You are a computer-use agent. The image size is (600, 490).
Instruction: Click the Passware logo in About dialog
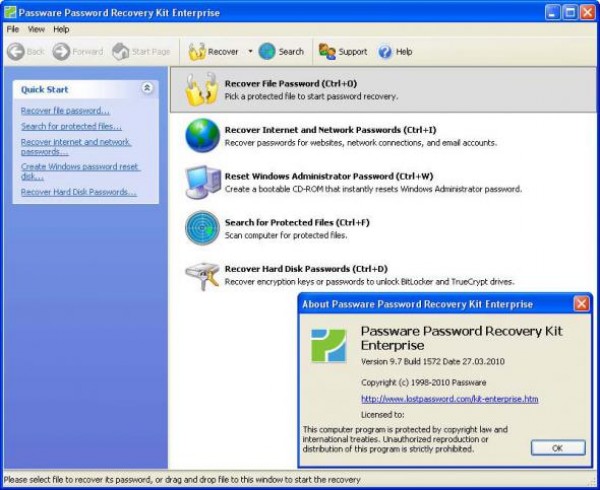[x=329, y=345]
